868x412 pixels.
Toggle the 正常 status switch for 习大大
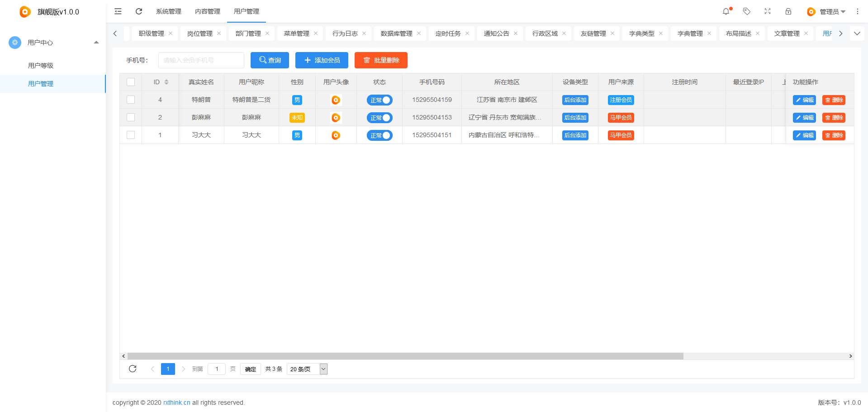click(x=379, y=135)
